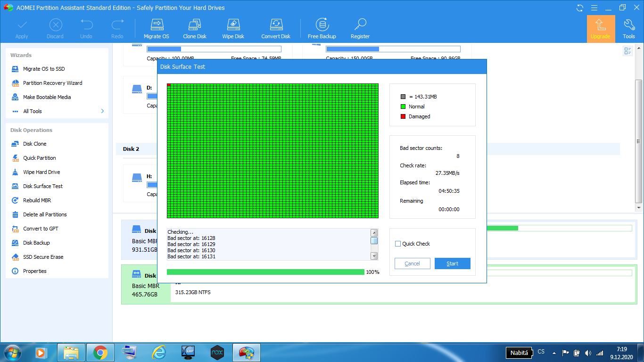Select Partition Recovery Wizard in sidebar
The image size is (644, 362).
click(x=52, y=83)
